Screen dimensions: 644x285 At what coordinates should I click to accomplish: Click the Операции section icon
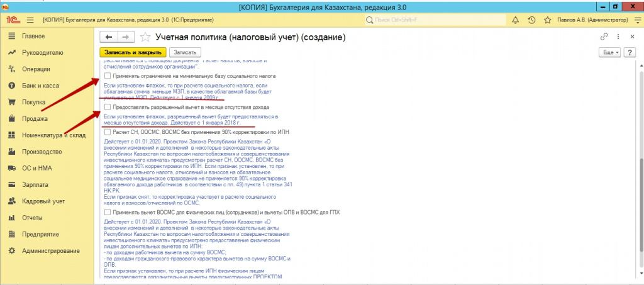click(x=12, y=69)
